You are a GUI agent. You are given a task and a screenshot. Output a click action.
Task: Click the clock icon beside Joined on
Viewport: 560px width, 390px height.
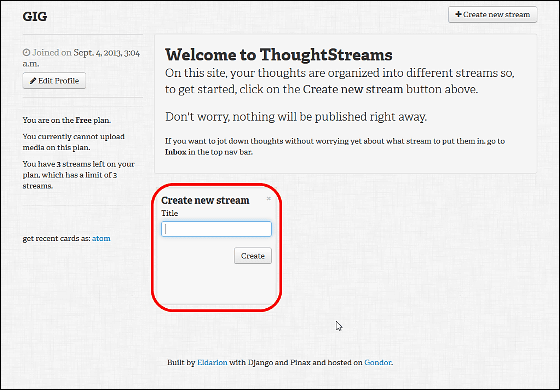(x=26, y=53)
